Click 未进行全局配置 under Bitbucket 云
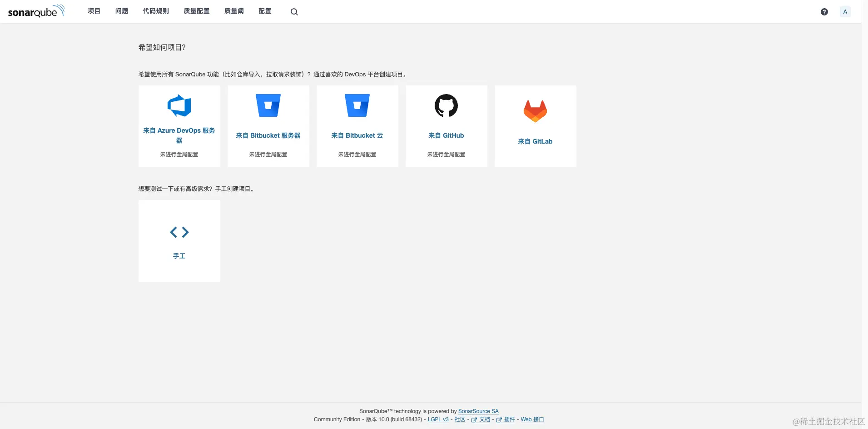868x429 pixels. [357, 155]
